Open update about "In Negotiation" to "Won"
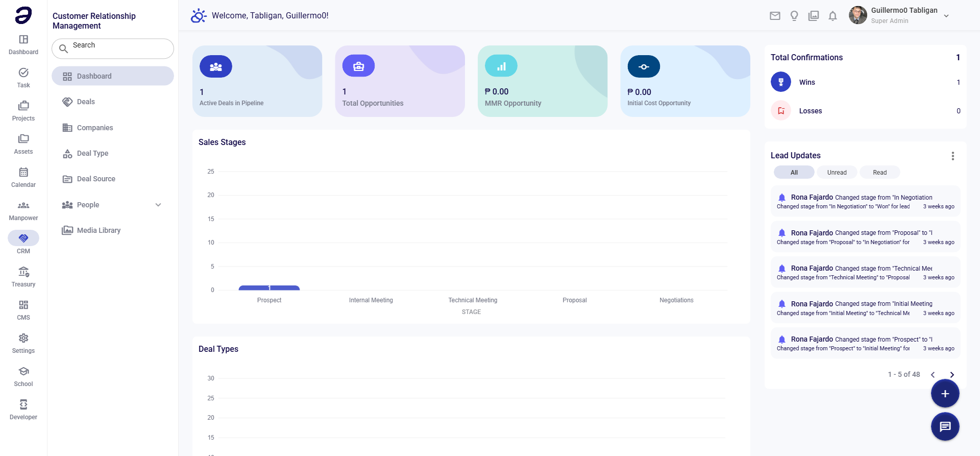Screen dimensions: 980x456 pos(866,202)
